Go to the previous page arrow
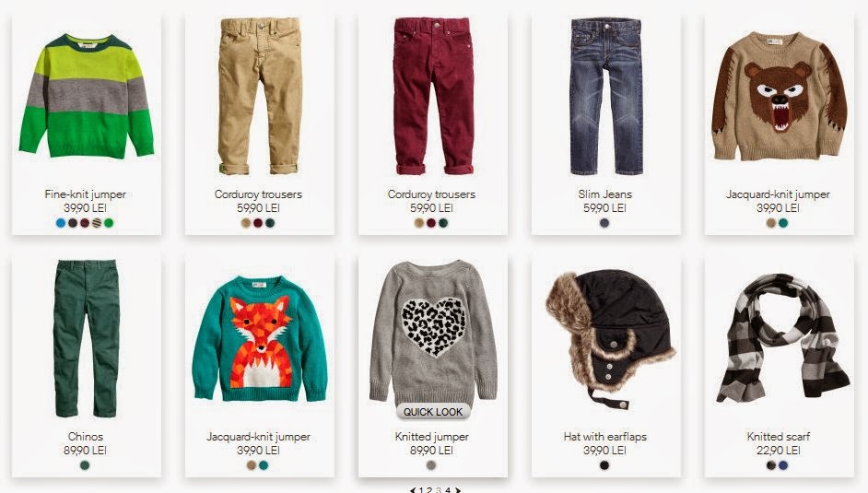The height and width of the screenshot is (493, 868). 413,490
